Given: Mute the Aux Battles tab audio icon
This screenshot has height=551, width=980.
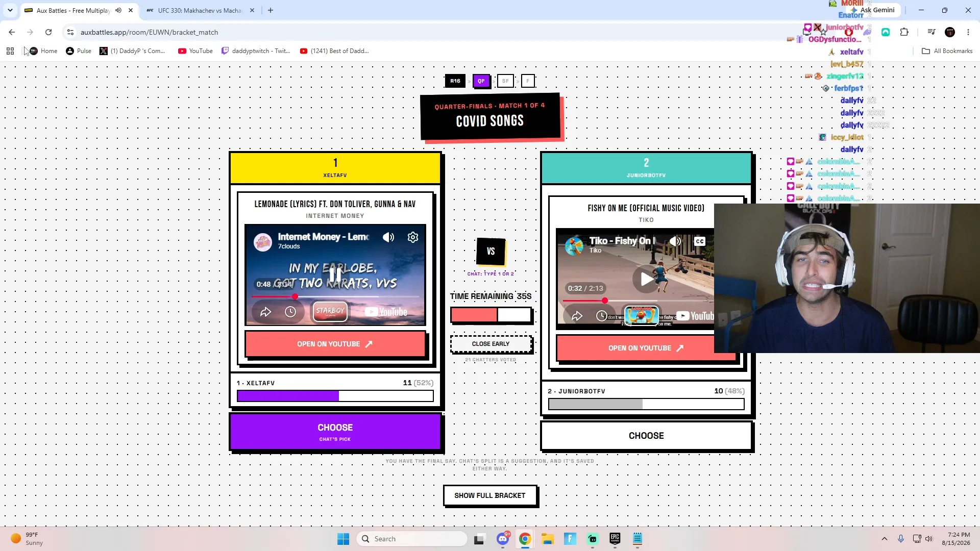Looking at the screenshot, I should pyautogui.click(x=118, y=10).
